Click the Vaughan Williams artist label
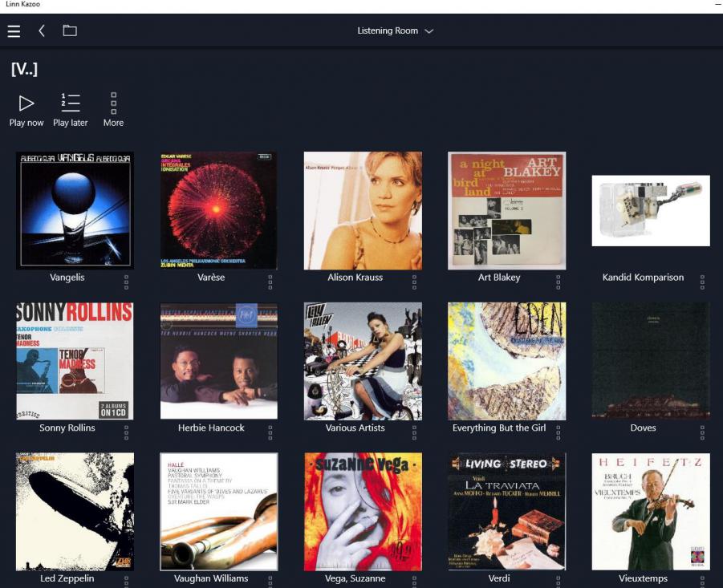 coord(211,578)
